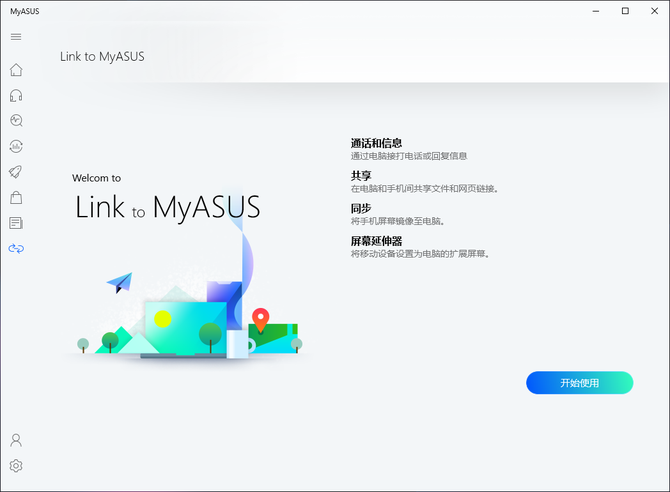
Task: Click the rocket icon in sidebar
Action: (16, 172)
